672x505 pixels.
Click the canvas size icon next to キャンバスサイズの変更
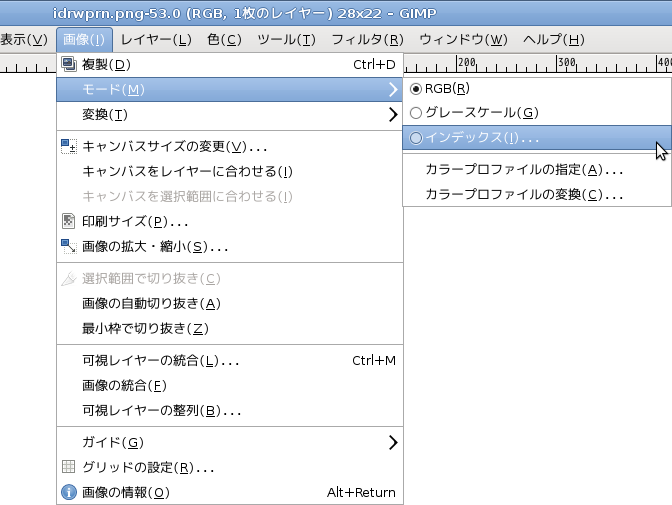(x=69, y=146)
